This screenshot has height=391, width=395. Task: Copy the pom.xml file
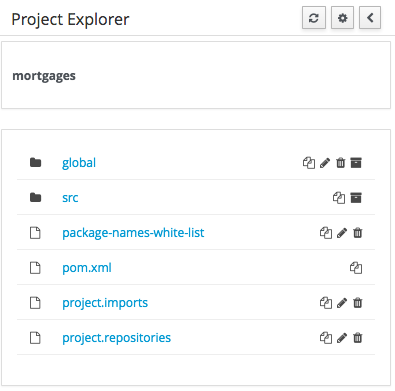pos(356,268)
